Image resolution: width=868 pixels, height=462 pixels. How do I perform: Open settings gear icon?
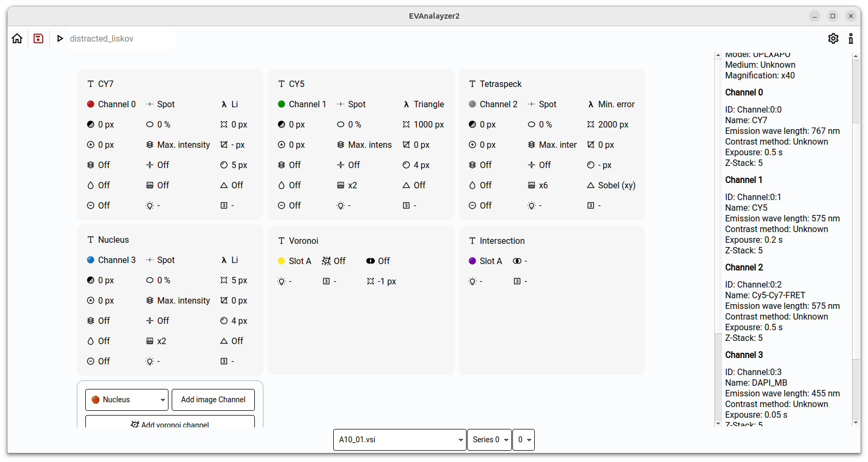[x=833, y=38]
